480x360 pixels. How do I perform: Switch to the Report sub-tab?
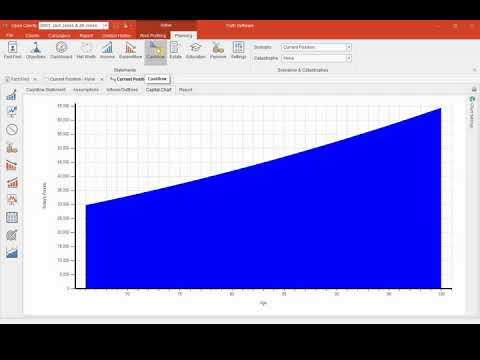(x=185, y=90)
